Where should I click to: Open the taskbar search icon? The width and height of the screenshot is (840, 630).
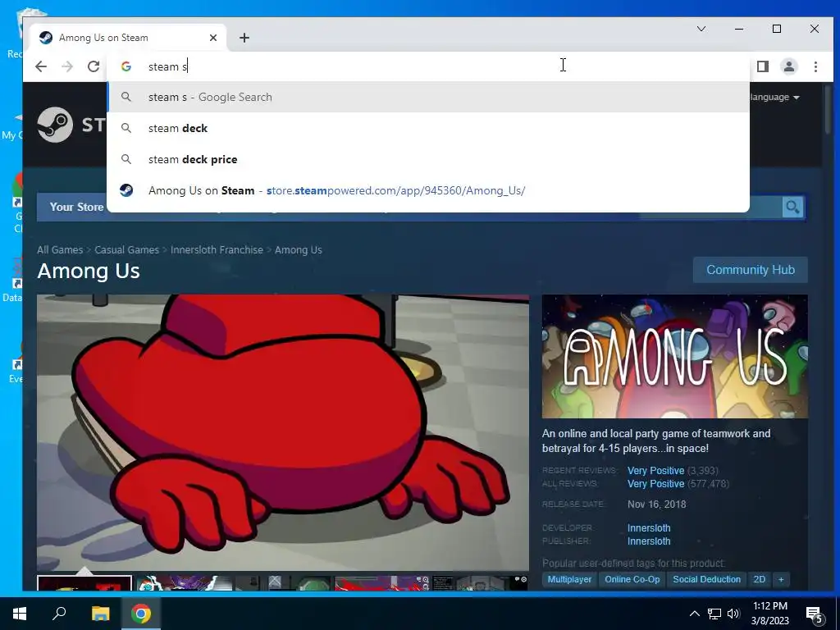click(59, 614)
